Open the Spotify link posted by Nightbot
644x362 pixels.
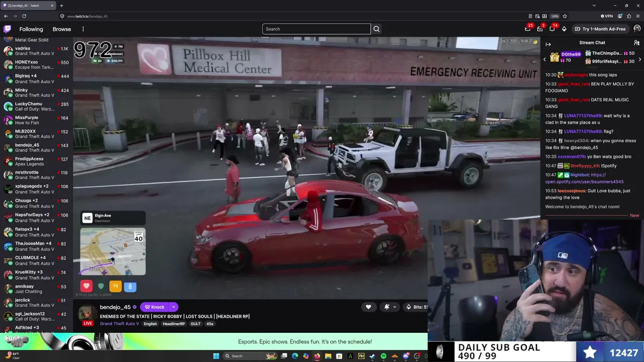tap(585, 178)
